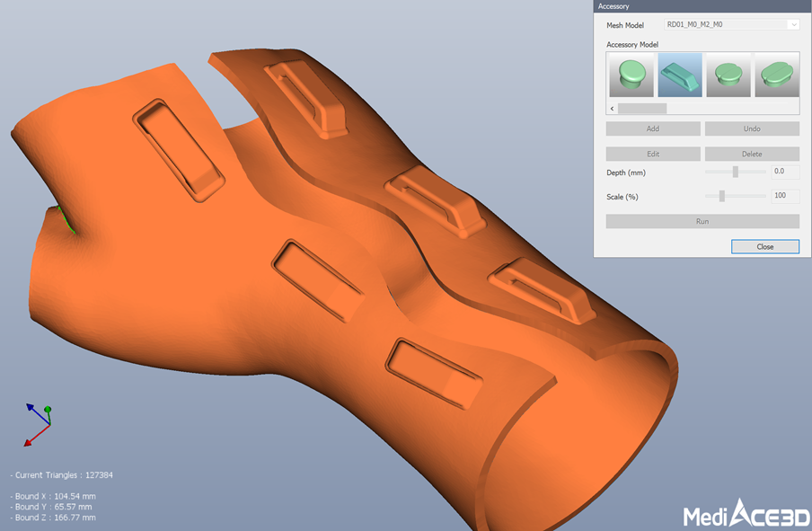Viewport: 812px width, 531px height.
Task: Click the Add button
Action: 653,128
